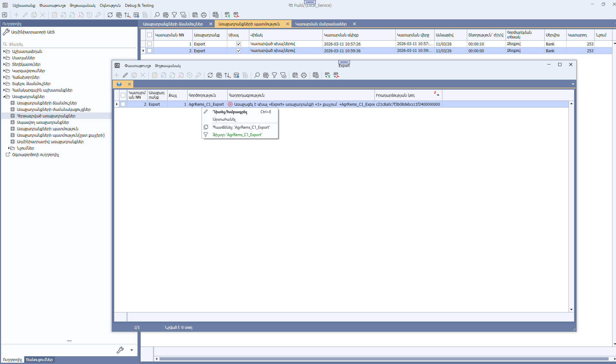Image resolution: width=616 pixels, height=364 pixels.
Task: Expand the Նշումներ tree node
Action: click(x=9, y=148)
